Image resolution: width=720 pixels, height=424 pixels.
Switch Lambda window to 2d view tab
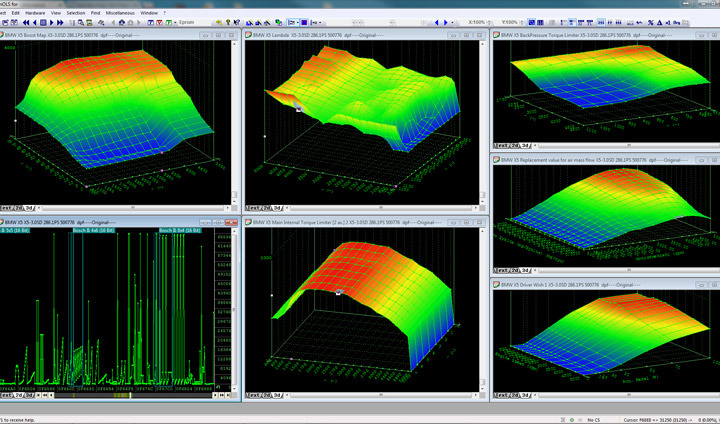pyautogui.click(x=266, y=206)
